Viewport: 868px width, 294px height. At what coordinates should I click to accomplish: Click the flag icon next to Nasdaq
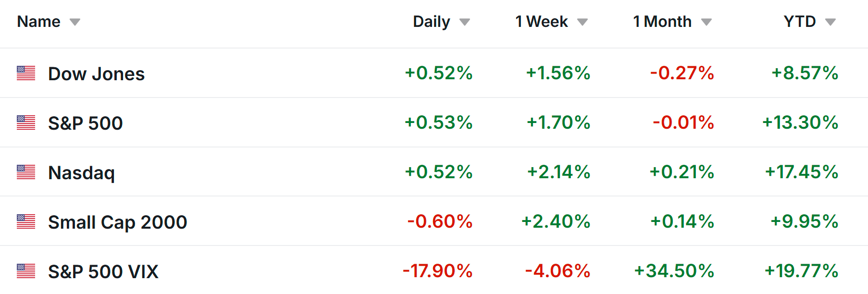pos(26,172)
